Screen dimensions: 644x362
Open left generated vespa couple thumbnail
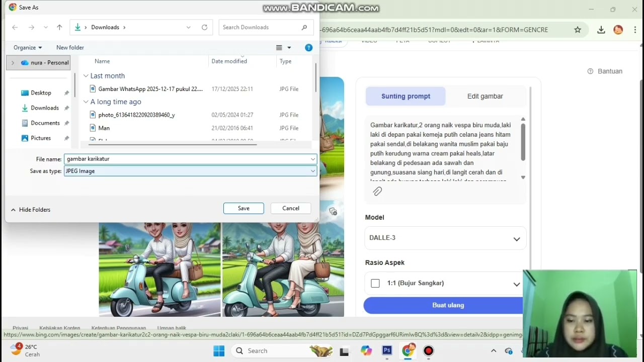pyautogui.click(x=159, y=269)
